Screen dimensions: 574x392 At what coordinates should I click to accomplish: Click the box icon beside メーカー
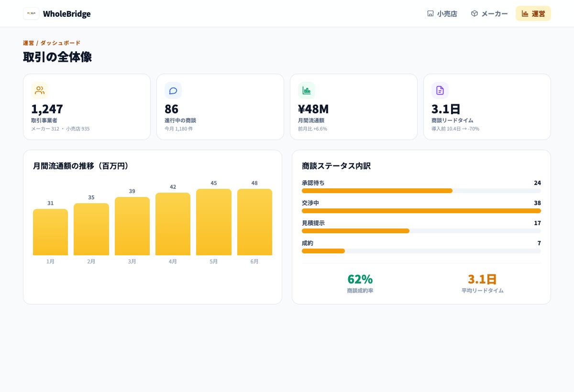click(x=475, y=13)
